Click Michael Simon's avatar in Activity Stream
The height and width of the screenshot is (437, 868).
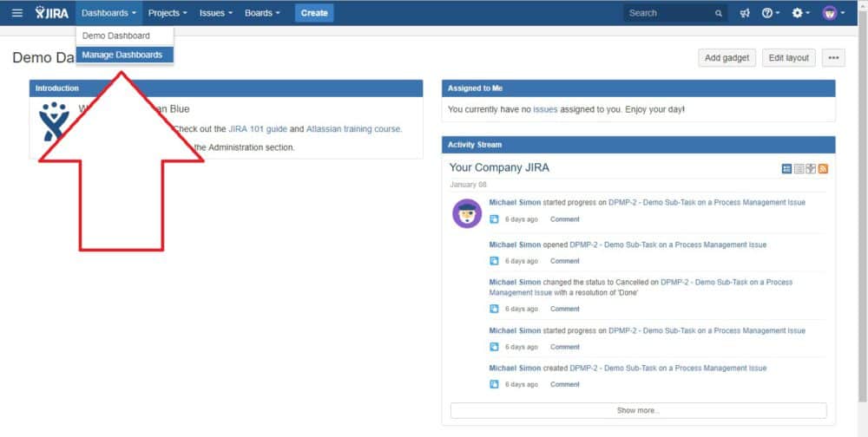467,213
